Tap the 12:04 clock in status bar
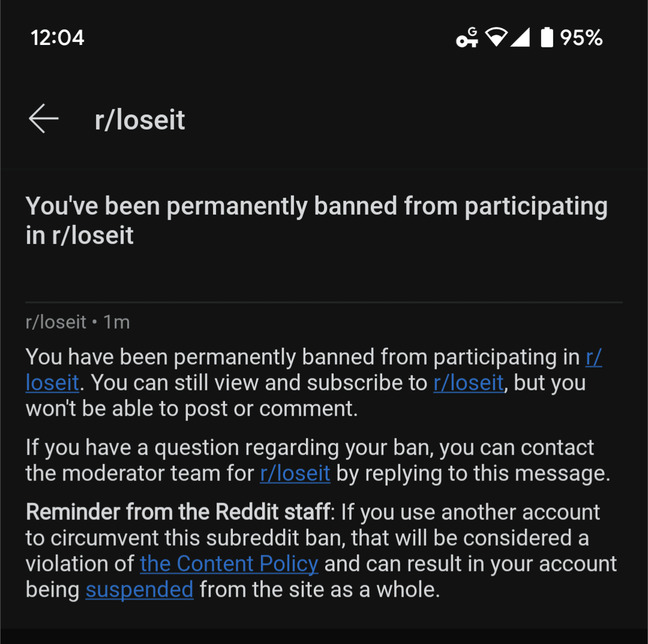 58,38
